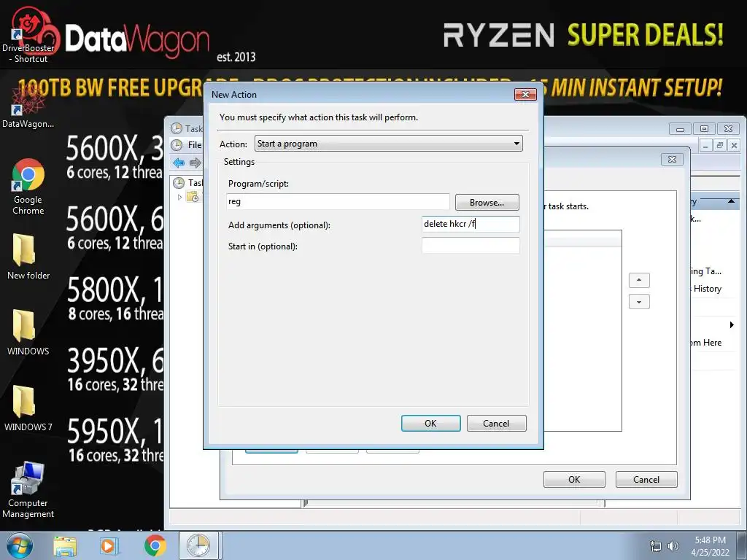Expand the Task Scheduler Library tree node
Screen dimensions: 747x560
pyautogui.click(x=179, y=197)
